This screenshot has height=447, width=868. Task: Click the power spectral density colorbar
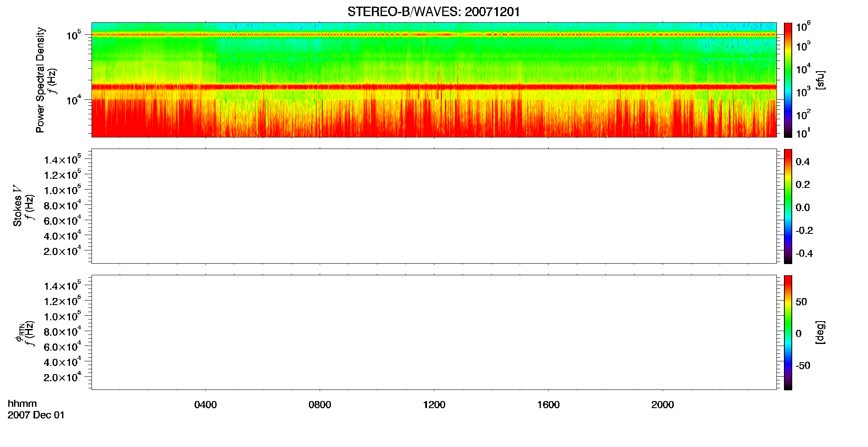[788, 80]
